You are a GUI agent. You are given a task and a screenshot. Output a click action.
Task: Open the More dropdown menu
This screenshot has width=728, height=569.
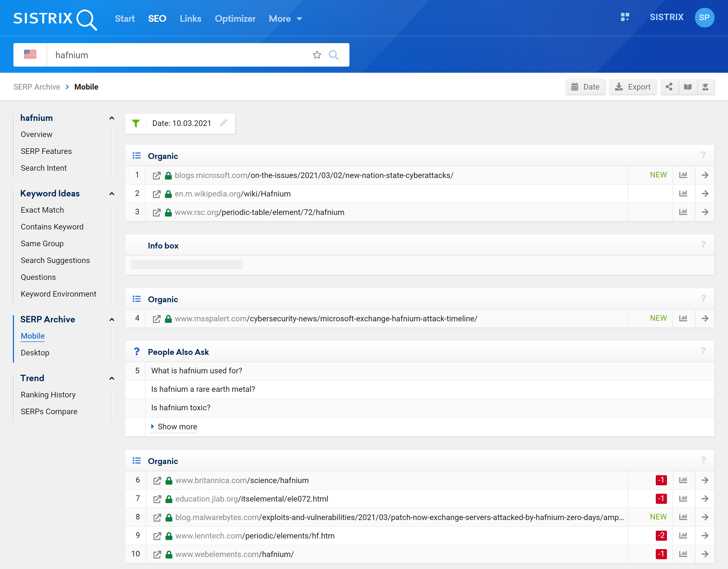point(285,19)
